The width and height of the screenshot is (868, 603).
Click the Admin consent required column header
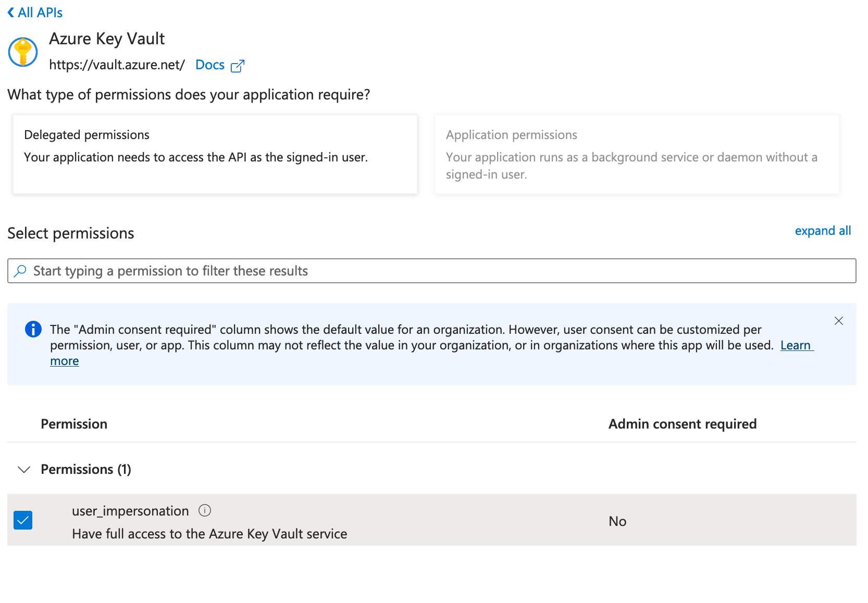click(683, 424)
